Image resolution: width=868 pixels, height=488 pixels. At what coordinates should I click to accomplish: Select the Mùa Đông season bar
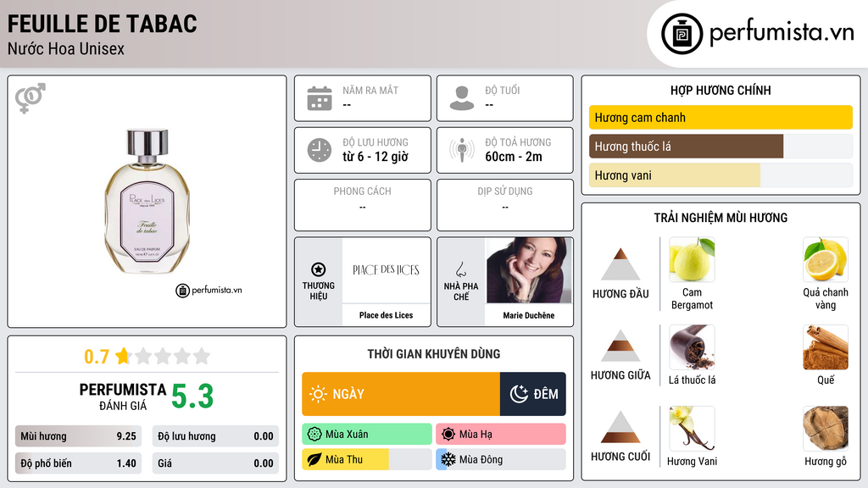(501, 460)
